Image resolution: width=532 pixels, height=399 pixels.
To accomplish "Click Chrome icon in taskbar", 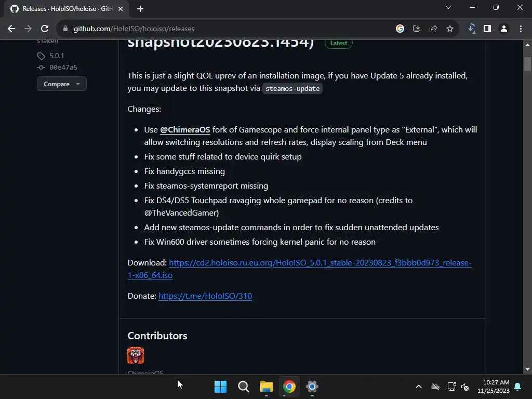I will coord(289,387).
